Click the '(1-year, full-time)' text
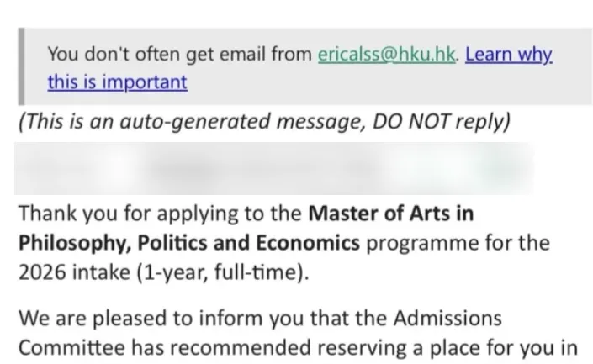Viewport: 593px width, 364px height. coord(222,272)
